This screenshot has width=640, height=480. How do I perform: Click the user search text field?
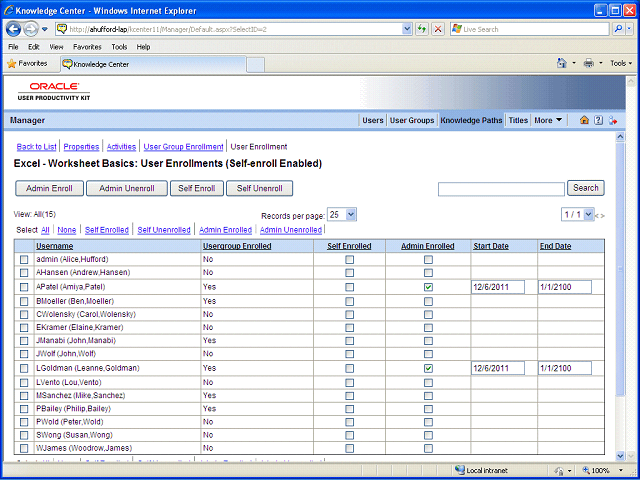point(501,189)
